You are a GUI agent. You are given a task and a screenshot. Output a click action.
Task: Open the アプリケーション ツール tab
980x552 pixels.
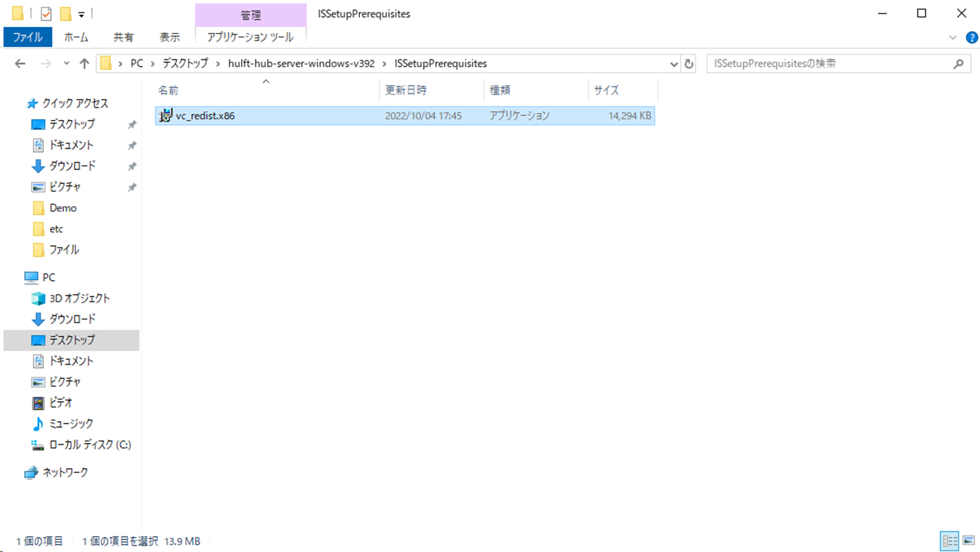pos(250,37)
